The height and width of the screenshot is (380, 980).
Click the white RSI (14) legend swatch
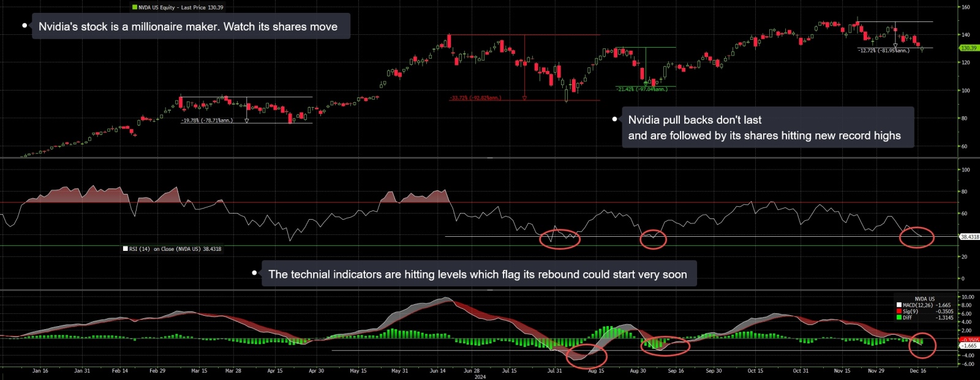126,249
